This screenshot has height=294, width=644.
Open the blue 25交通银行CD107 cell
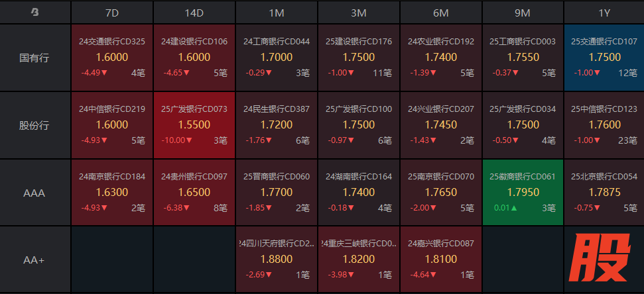(604, 58)
